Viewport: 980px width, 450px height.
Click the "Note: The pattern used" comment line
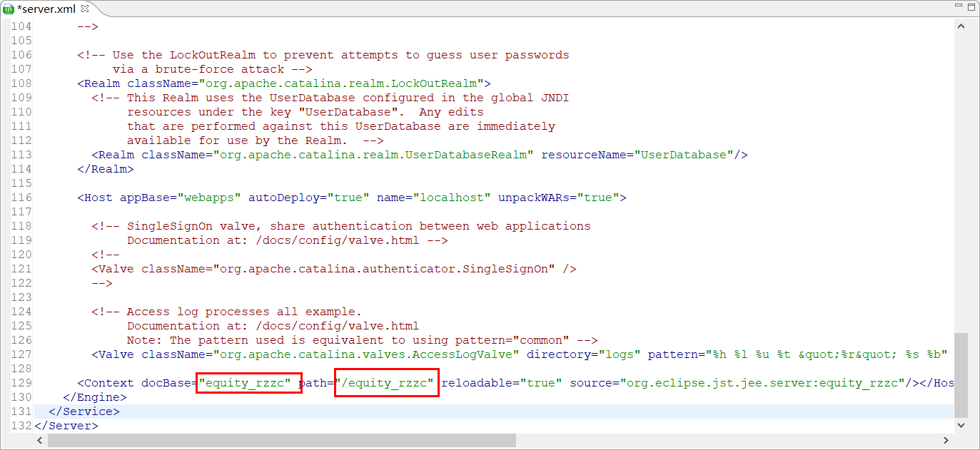click(x=363, y=340)
